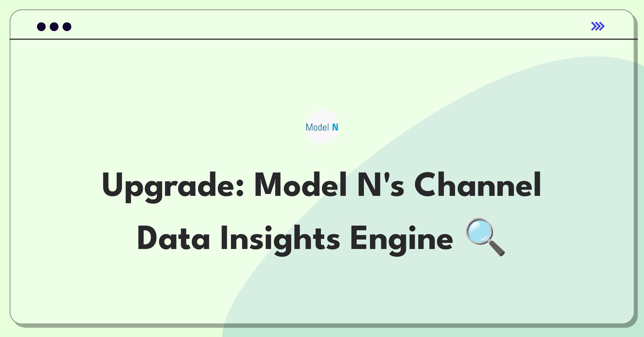The height and width of the screenshot is (337, 644).
Task: Click the third dark window dot
Action: pyautogui.click(x=67, y=27)
